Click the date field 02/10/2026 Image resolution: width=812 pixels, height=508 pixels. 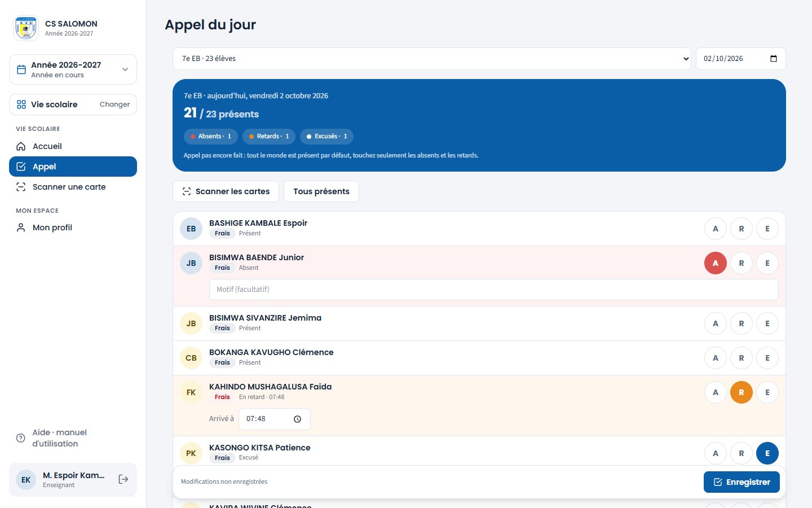pos(741,59)
